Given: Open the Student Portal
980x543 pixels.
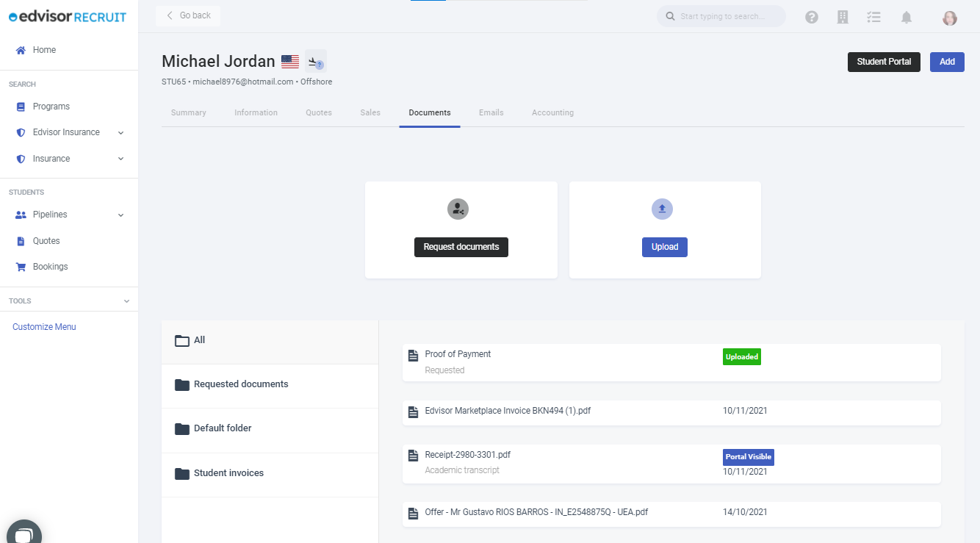Looking at the screenshot, I should click(x=884, y=62).
